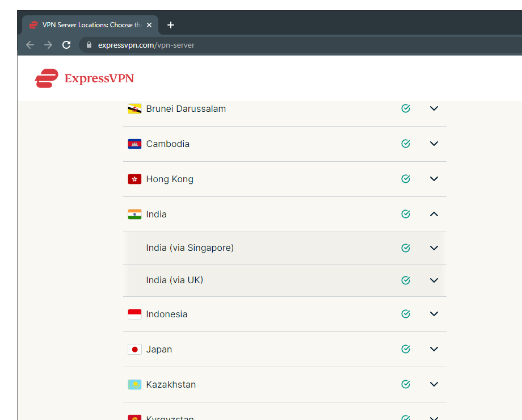Click the checkmark for India (via UK)
The image size is (522, 420).
(x=406, y=280)
